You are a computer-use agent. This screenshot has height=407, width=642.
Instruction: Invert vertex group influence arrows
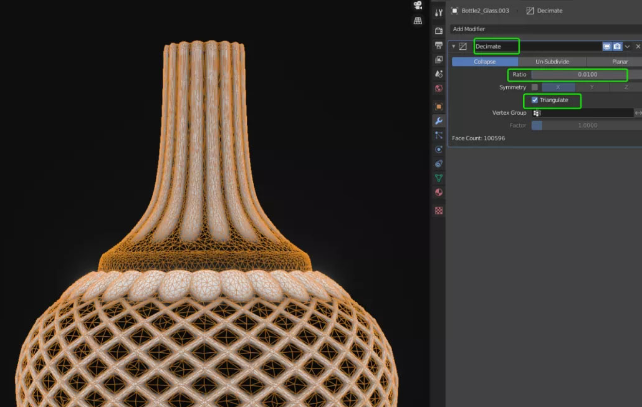pyautogui.click(x=638, y=113)
